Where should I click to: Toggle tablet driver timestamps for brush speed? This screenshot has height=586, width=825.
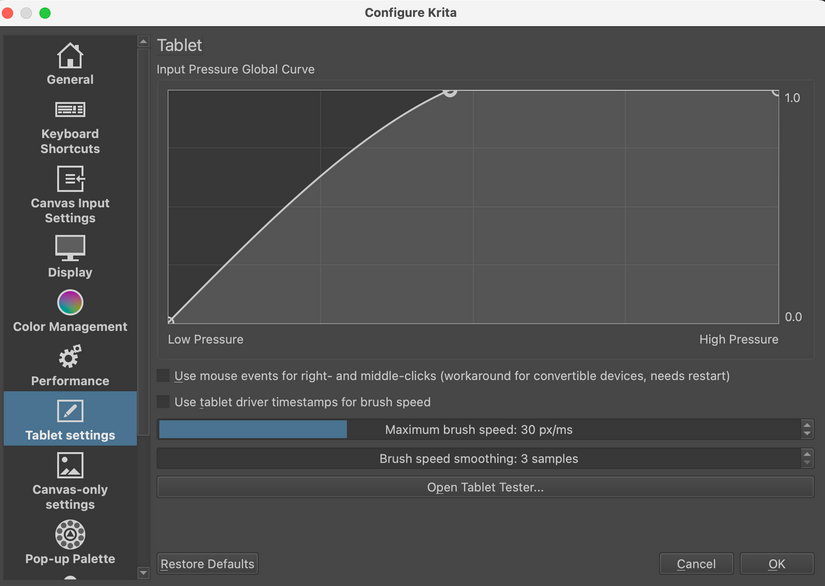163,401
